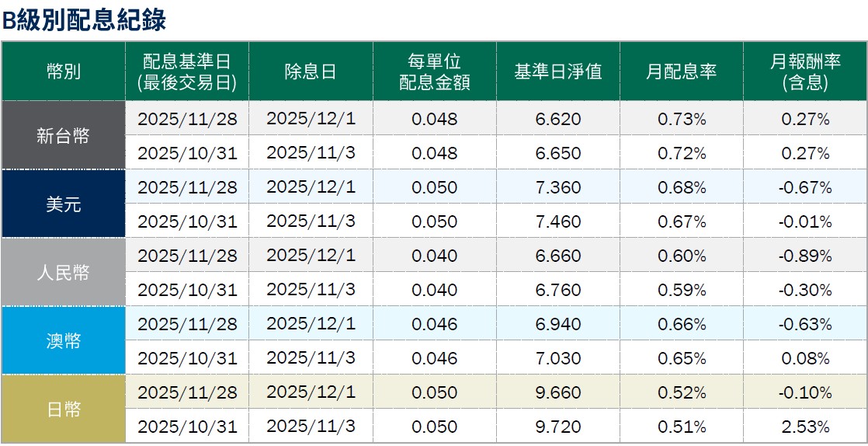Select the 7.360 net value cell

click(x=557, y=187)
